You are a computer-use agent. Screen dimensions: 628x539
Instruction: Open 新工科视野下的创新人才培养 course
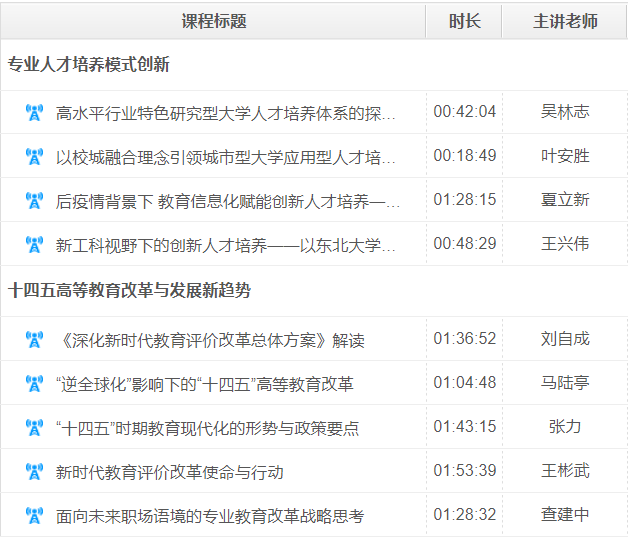coord(226,245)
